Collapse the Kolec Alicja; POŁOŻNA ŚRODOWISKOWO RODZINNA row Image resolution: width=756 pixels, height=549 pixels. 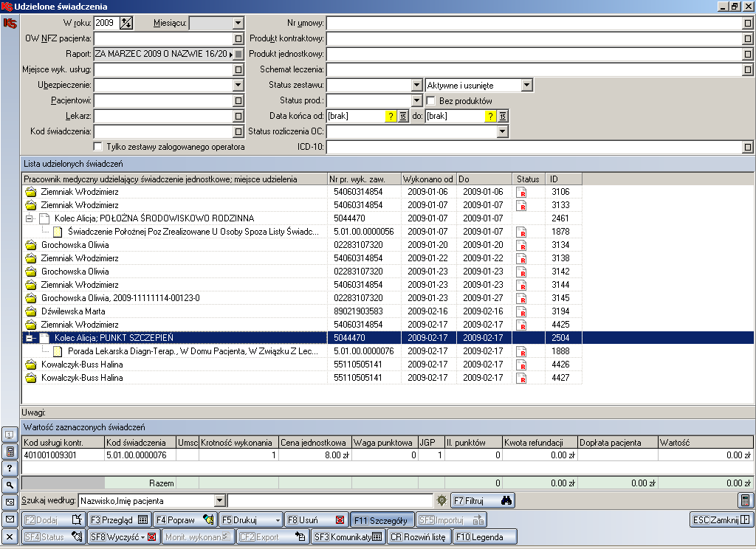coord(30,218)
